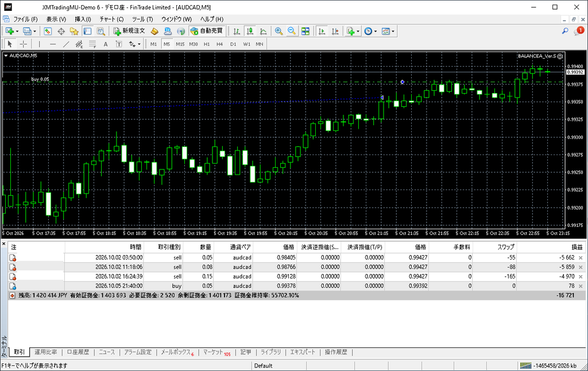Select the text label A tool
588x371 pixels.
click(x=106, y=44)
